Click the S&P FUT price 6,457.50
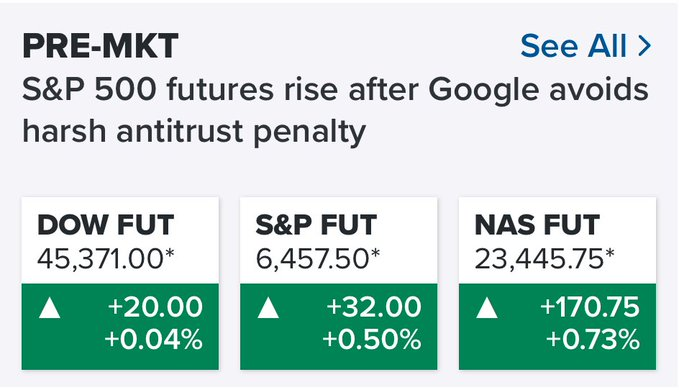 pyautogui.click(x=317, y=259)
